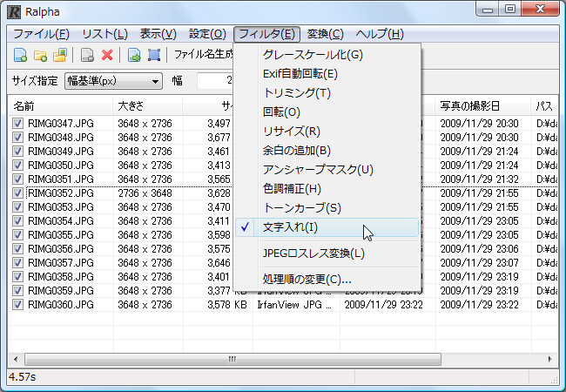The height and width of the screenshot is (392, 566).
Task: Close the open フィルタ(E) menu
Action: (266, 34)
